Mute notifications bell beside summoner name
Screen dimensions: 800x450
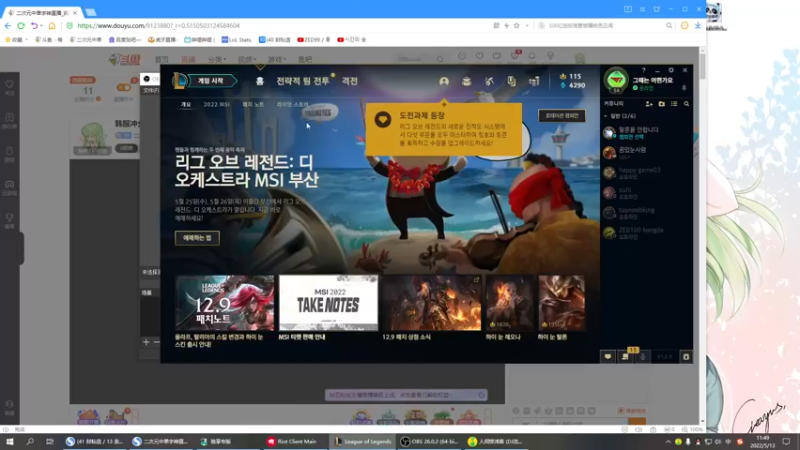(x=684, y=88)
